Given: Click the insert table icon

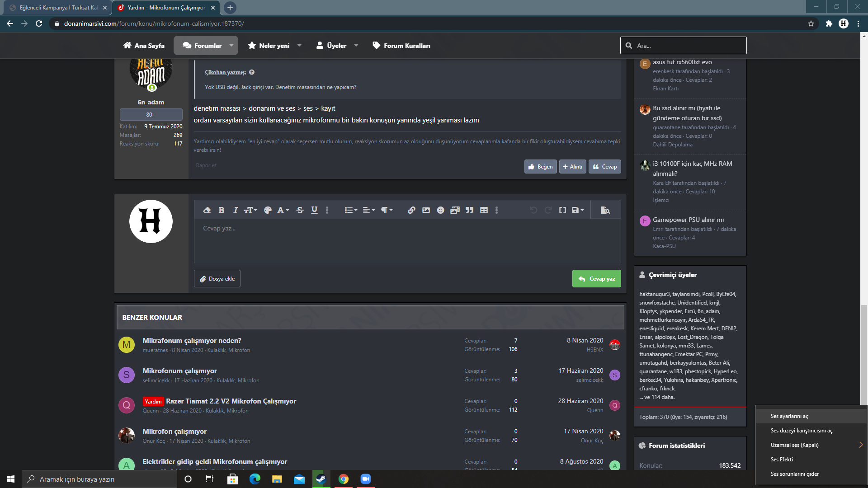Looking at the screenshot, I should pos(484,210).
